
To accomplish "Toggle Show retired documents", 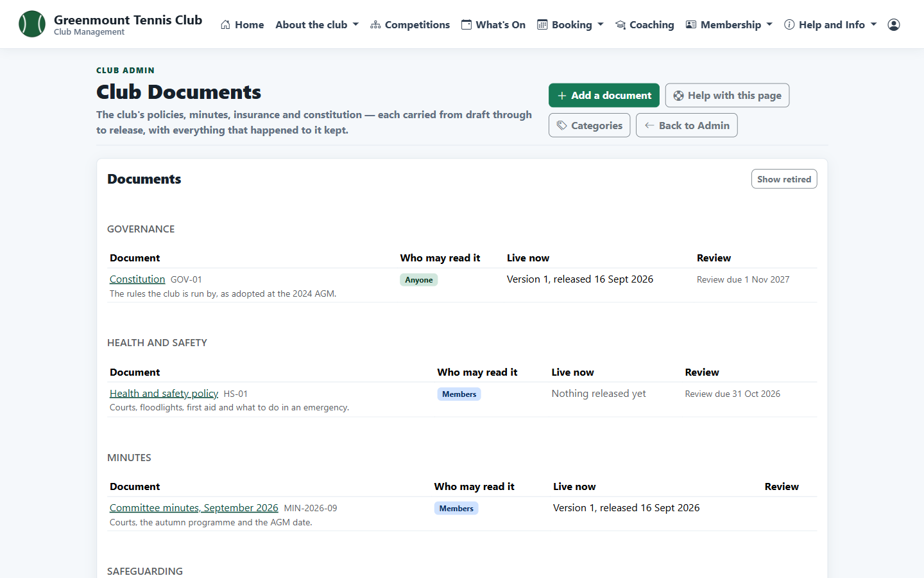I will [x=784, y=179].
